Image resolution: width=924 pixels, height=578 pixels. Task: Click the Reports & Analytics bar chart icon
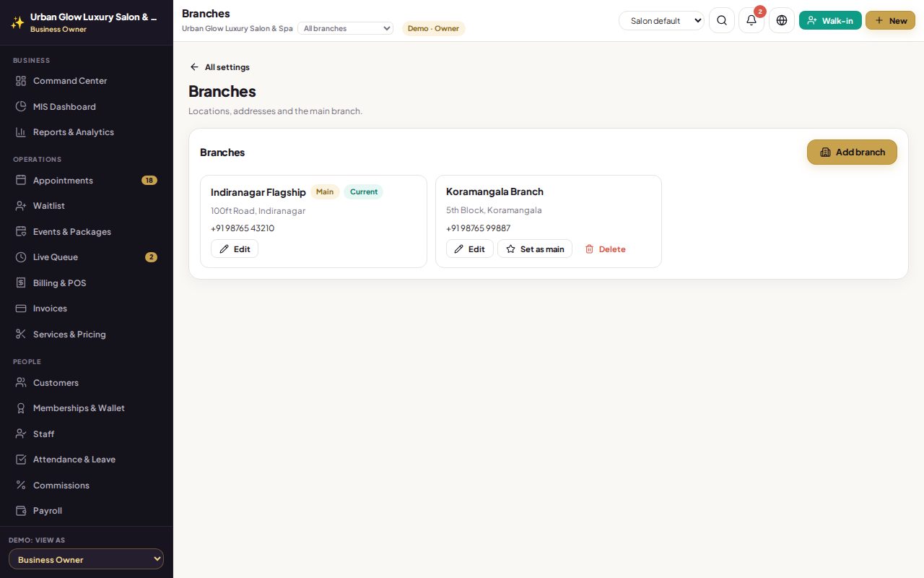[x=21, y=132]
